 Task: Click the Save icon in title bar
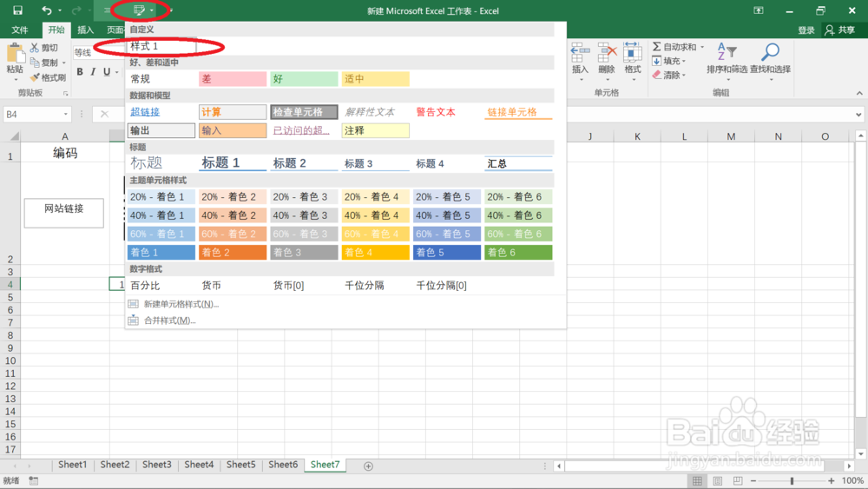click(17, 10)
